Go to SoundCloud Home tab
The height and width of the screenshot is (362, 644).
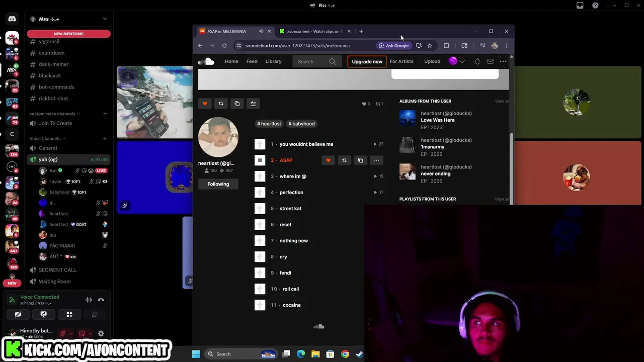click(x=231, y=61)
